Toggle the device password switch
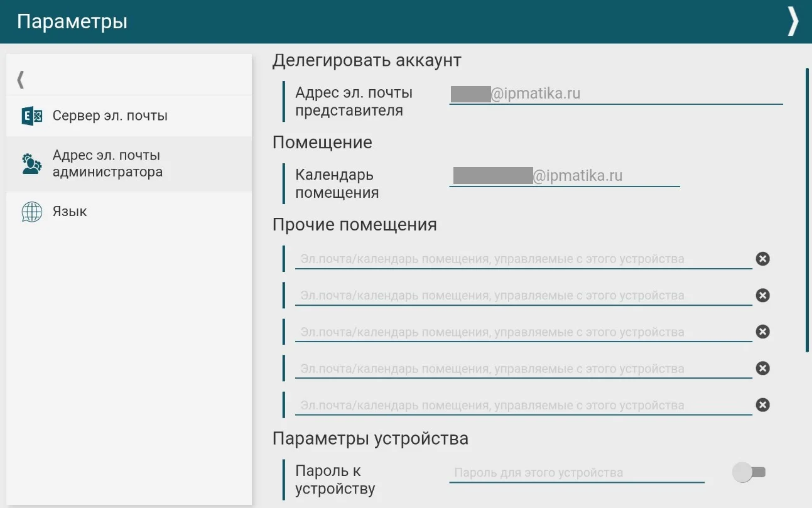812x508 pixels. [x=749, y=472]
